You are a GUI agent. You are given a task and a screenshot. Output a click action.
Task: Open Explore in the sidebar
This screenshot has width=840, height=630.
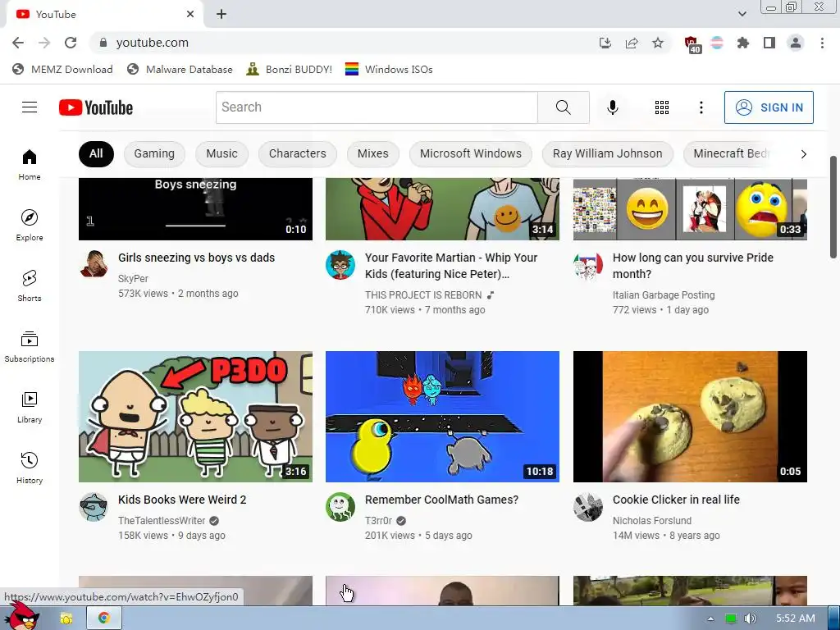click(30, 225)
